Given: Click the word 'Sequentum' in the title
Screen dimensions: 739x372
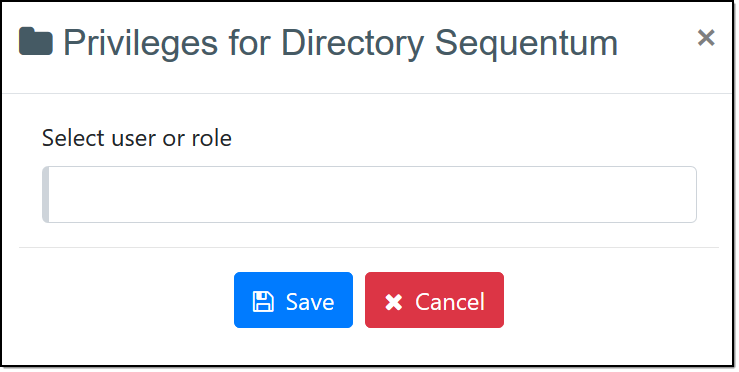Looking at the screenshot, I should tap(526, 43).
